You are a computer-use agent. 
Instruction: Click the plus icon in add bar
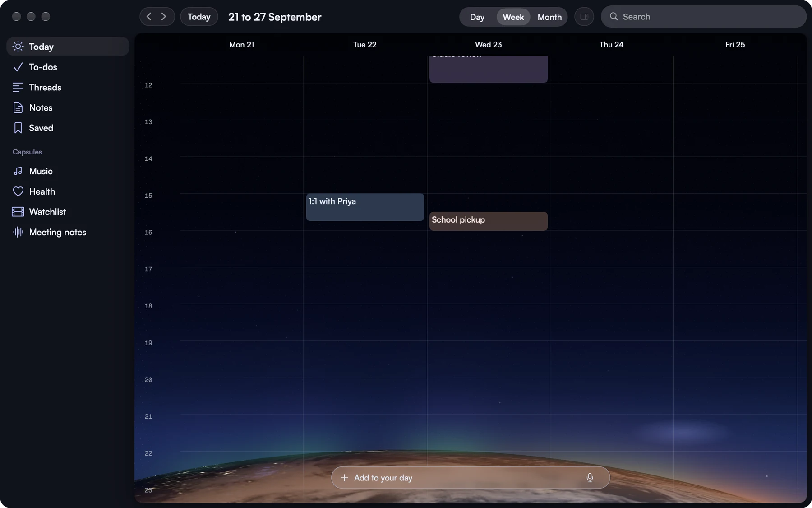(x=345, y=478)
